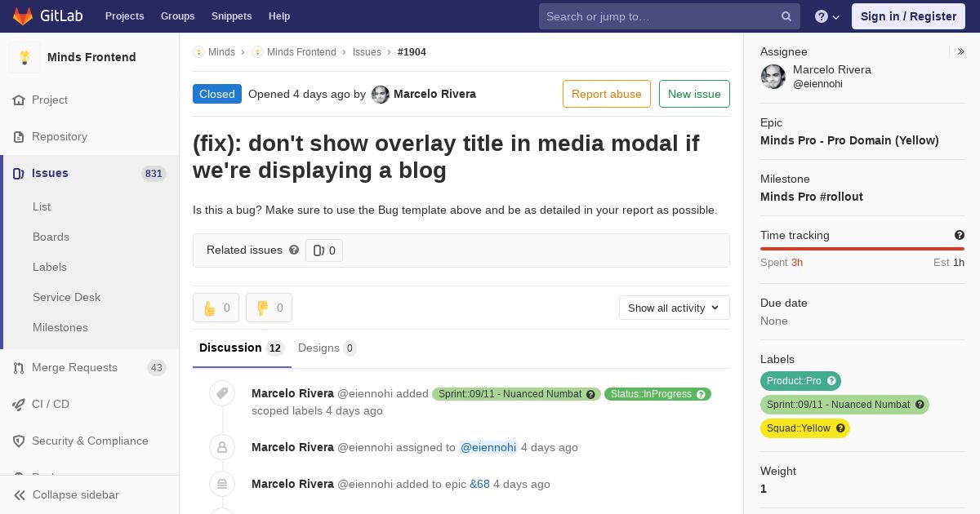Image resolution: width=980 pixels, height=514 pixels.
Task: Click the Related issues help icon
Action: pyautogui.click(x=294, y=250)
